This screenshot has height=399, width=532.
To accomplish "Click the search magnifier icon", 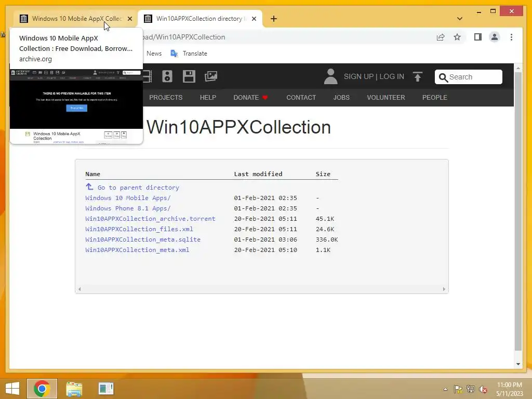I will [x=443, y=78].
